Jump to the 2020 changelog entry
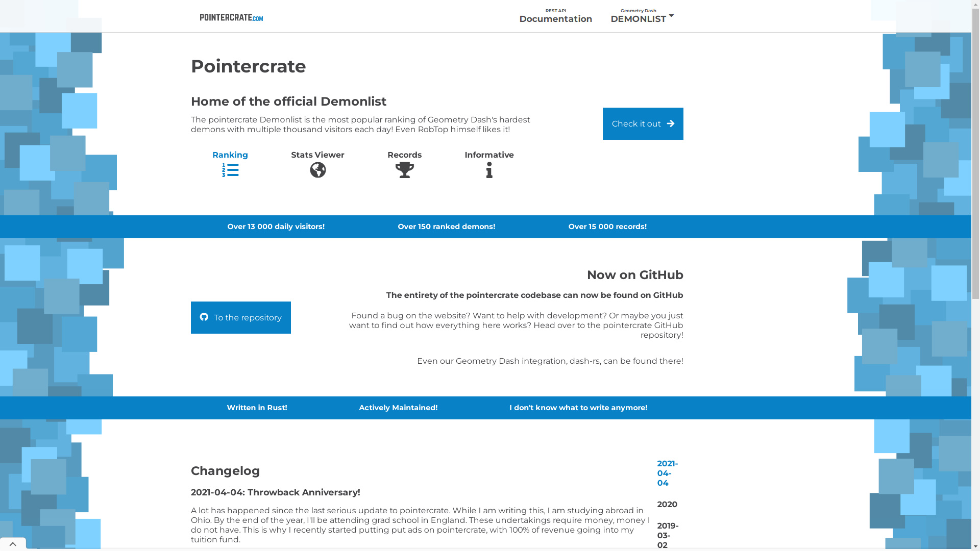 (x=667, y=504)
